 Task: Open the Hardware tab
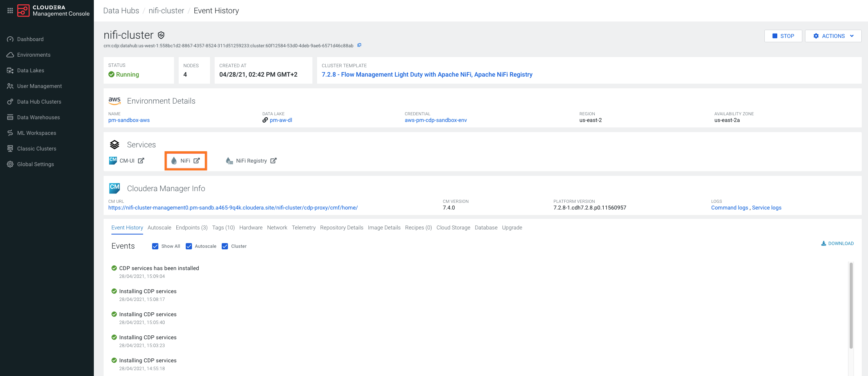coord(251,227)
